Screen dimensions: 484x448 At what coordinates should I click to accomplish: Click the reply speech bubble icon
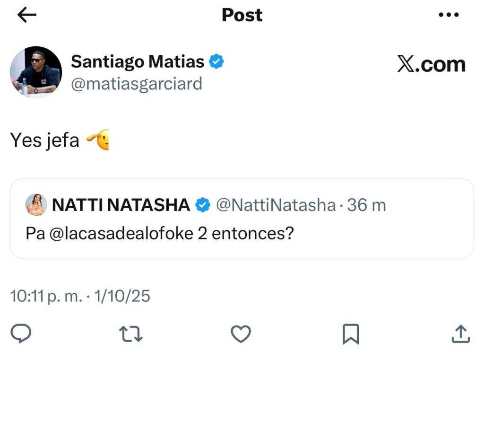pos(21,334)
